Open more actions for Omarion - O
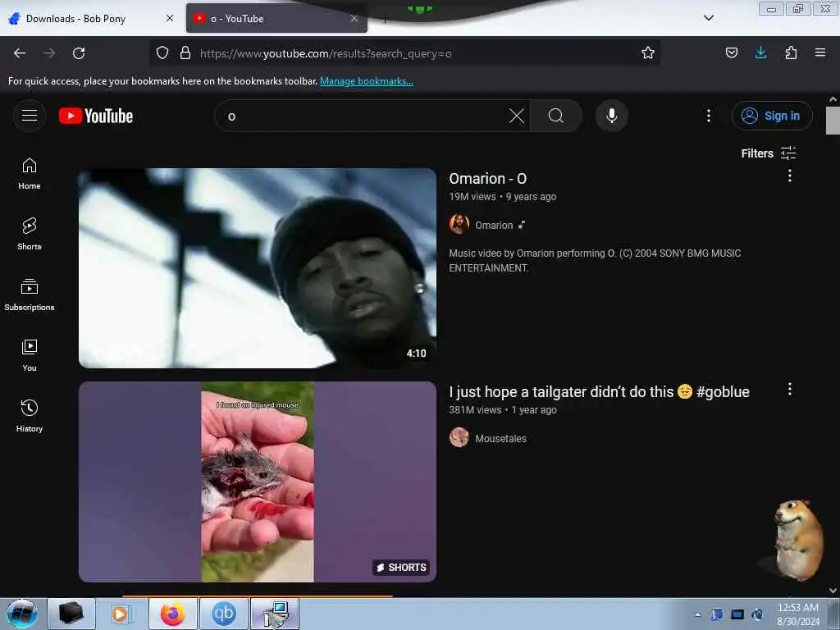This screenshot has width=840, height=630. (x=789, y=176)
